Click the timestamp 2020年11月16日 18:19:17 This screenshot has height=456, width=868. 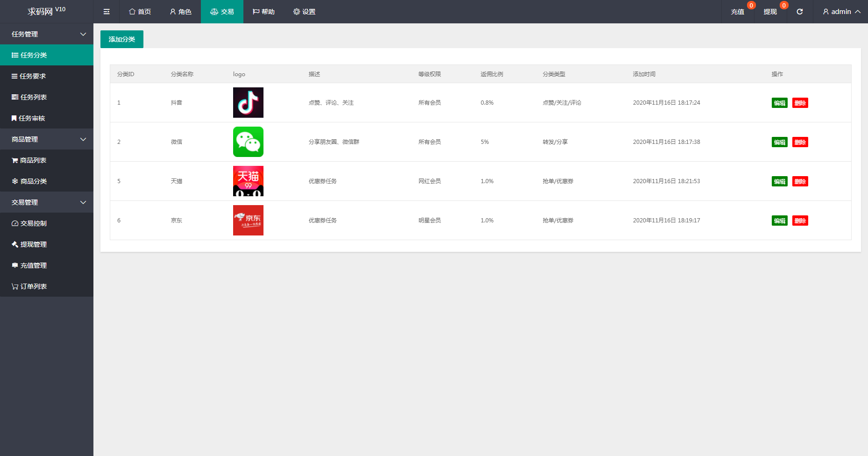point(667,221)
